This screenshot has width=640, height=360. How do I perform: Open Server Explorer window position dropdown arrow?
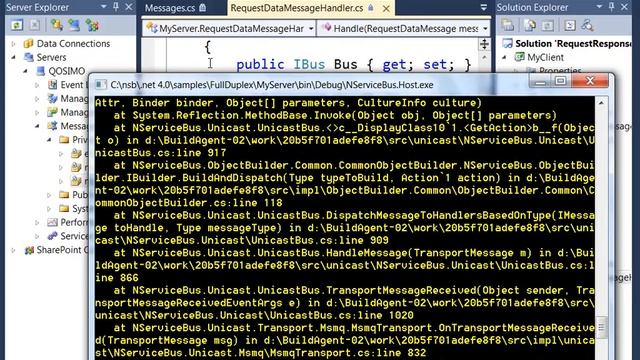pos(104,7)
